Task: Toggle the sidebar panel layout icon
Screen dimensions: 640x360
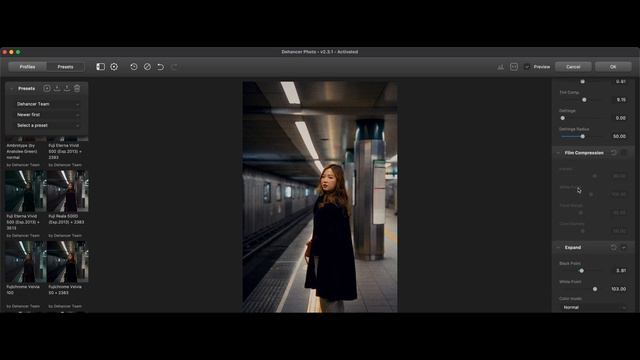Action: tap(100, 67)
